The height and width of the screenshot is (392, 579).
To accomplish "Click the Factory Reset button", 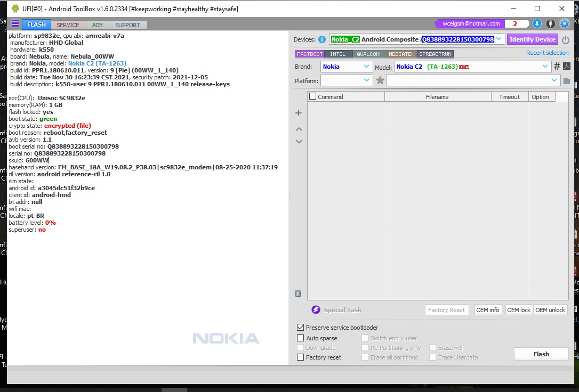I will pos(446,310).
